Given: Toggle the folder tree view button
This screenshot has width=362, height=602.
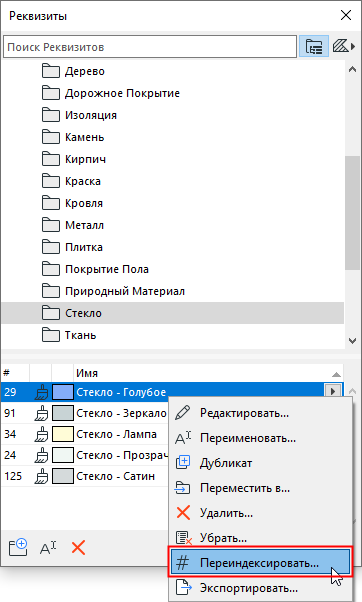Looking at the screenshot, I should (314, 46).
